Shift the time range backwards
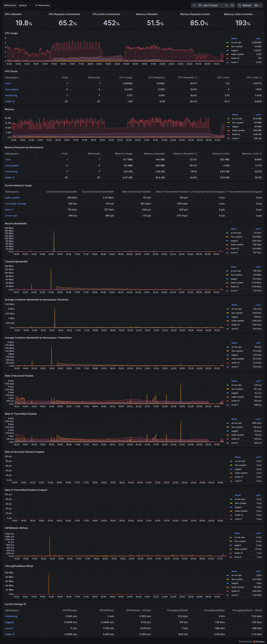 [194, 5]
